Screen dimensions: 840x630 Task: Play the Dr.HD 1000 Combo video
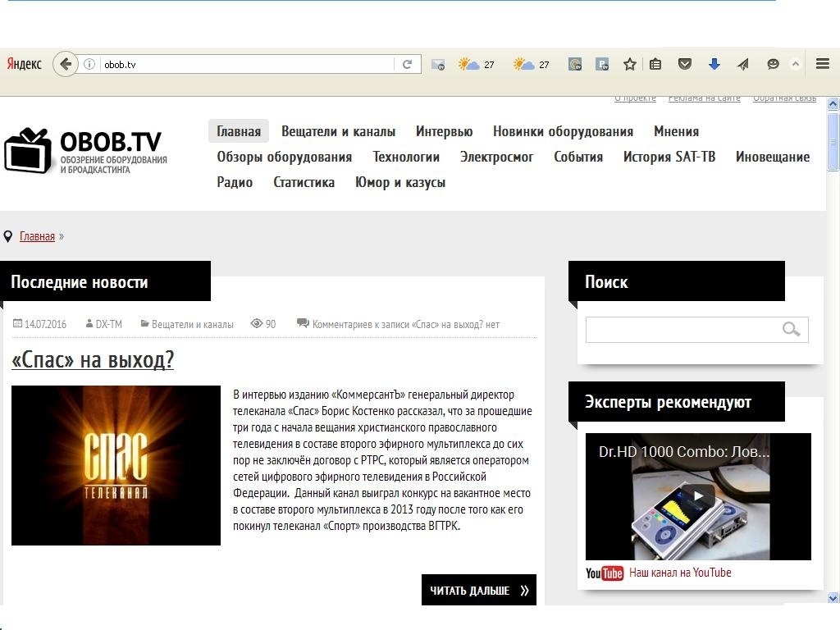(699, 496)
